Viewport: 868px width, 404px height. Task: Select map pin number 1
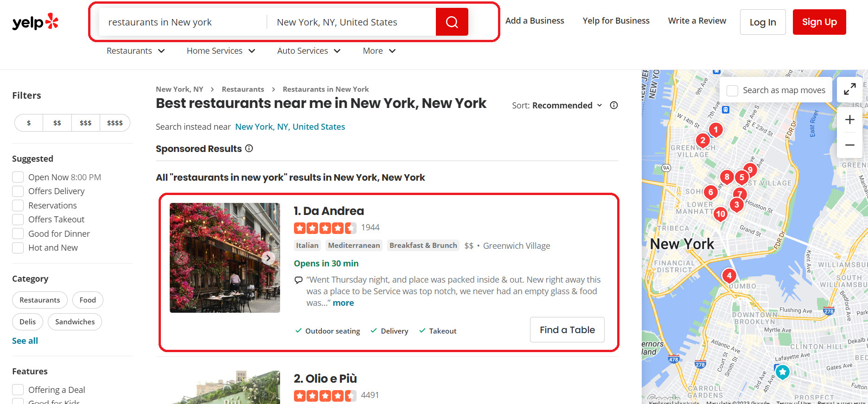pos(715,130)
